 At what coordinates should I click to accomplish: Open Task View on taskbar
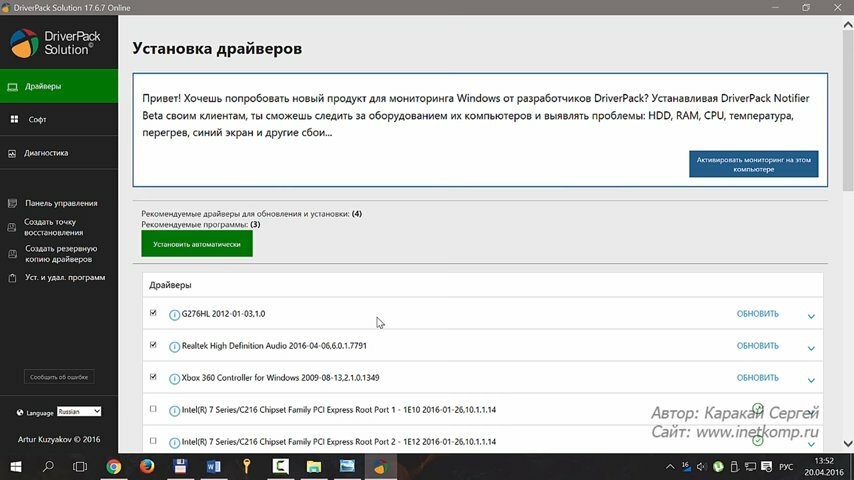(80, 467)
